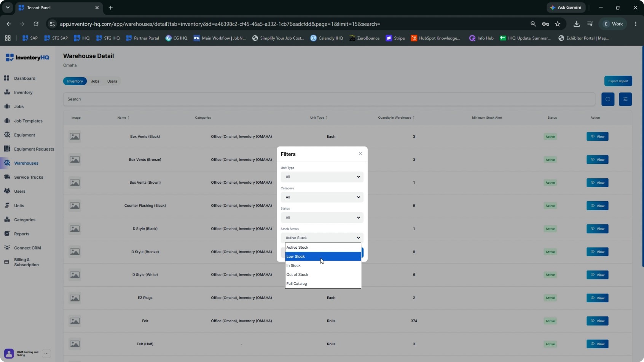Open the Unit Type dropdown
The height and width of the screenshot is (362, 644).
point(322,177)
